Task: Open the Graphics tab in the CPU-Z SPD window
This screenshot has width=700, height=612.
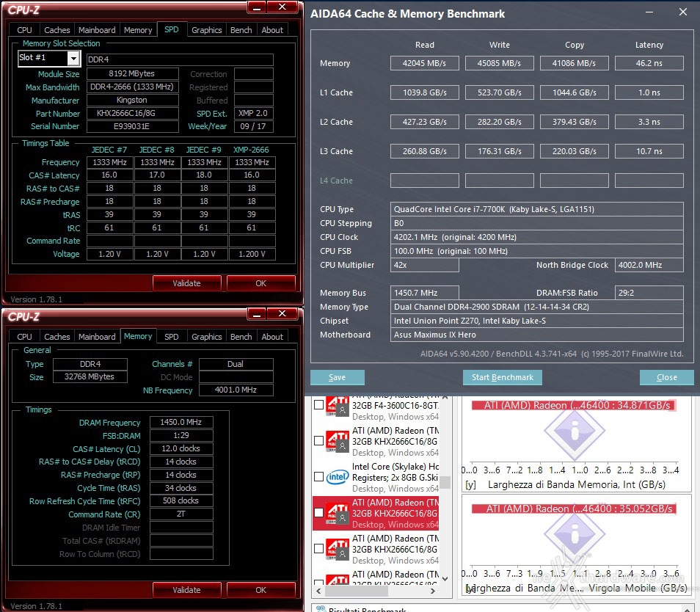Action: [x=207, y=30]
